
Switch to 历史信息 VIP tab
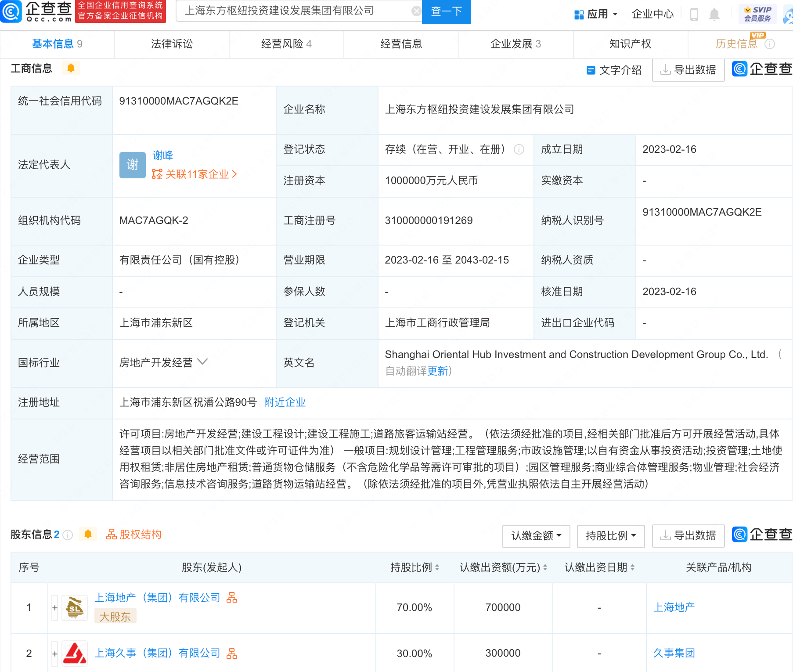[737, 44]
